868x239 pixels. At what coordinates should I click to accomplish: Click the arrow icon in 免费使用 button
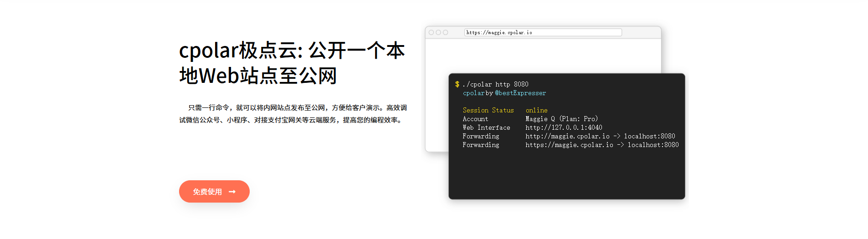pos(232,192)
